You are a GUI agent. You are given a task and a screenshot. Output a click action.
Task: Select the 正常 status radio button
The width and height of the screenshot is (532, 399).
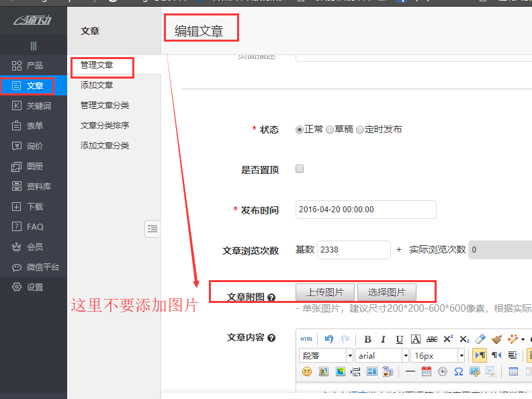pyautogui.click(x=300, y=130)
